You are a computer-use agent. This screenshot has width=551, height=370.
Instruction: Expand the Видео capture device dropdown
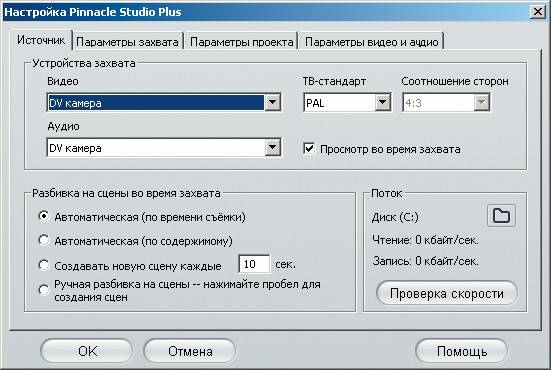(x=273, y=103)
